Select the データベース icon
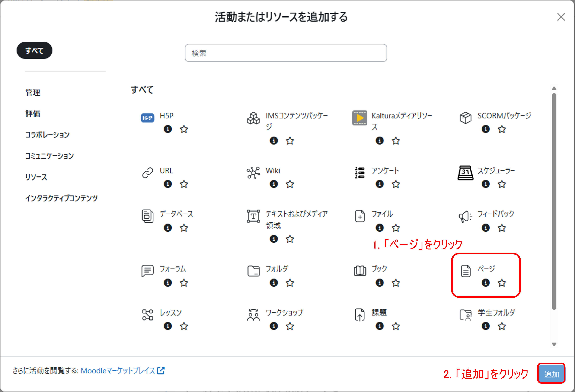 (x=147, y=216)
